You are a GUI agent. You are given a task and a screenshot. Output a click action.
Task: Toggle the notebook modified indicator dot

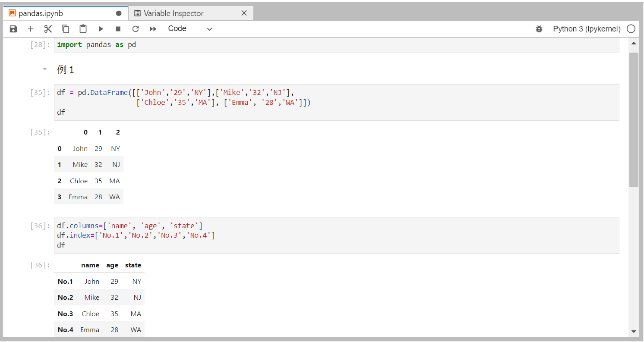coord(118,13)
